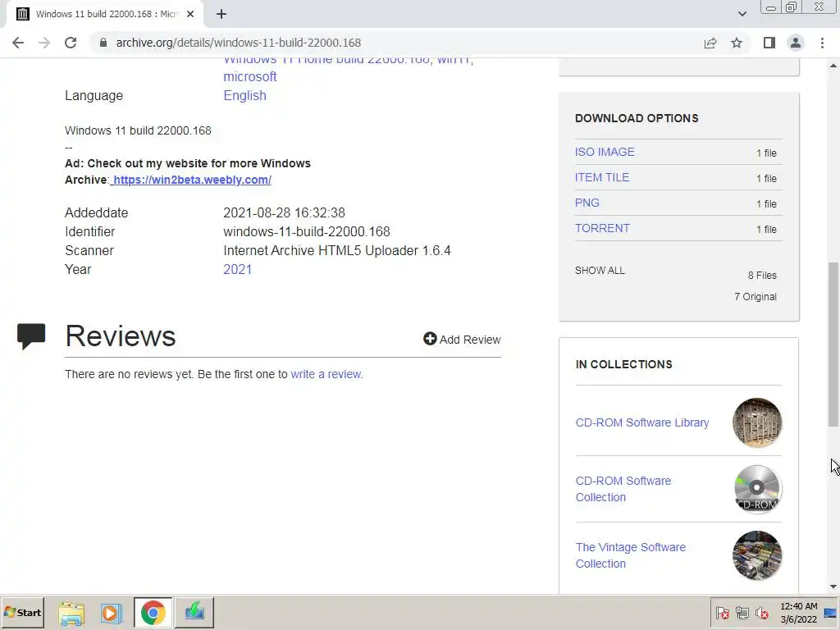Click the scrollbar up arrow

pos(833,66)
